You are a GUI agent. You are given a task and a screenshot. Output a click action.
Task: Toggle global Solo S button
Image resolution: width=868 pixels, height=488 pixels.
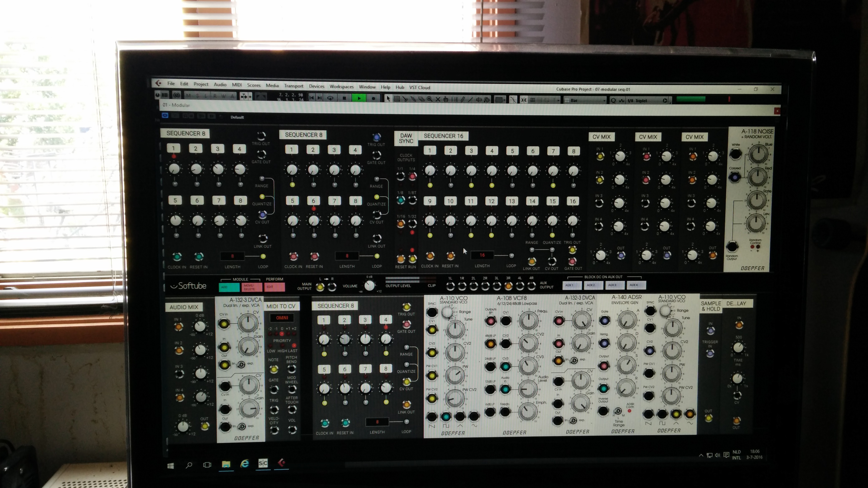click(x=197, y=96)
